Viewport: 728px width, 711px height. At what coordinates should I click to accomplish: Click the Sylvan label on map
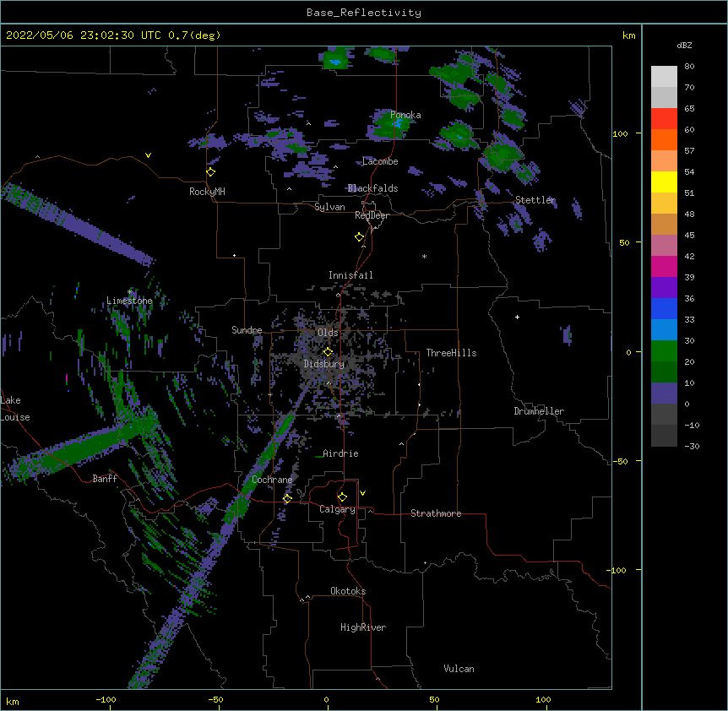[329, 207]
